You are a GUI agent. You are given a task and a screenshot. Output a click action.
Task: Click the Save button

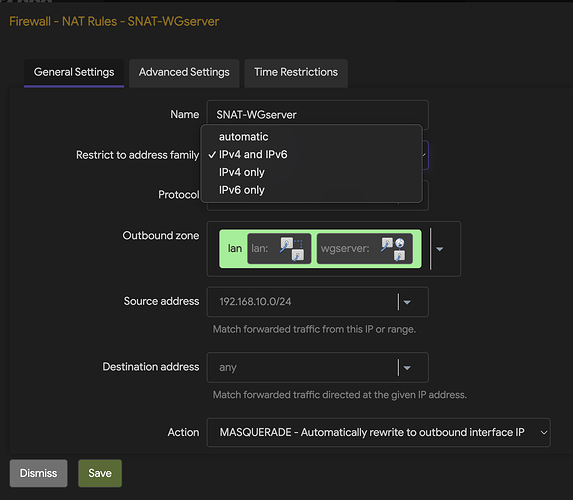coord(100,473)
